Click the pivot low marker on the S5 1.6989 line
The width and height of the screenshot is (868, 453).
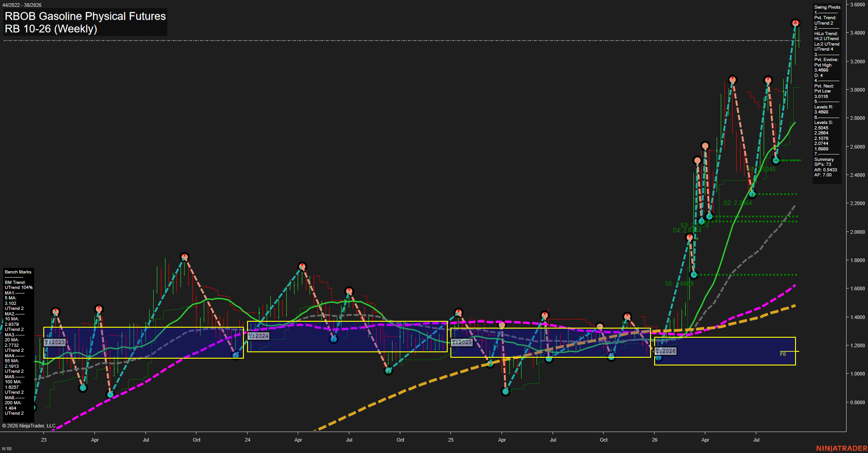694,275
